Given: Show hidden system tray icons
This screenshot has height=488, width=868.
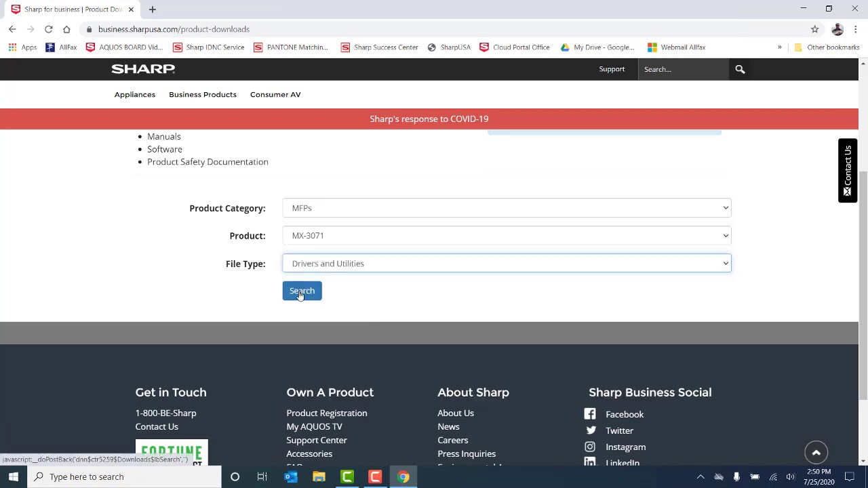Looking at the screenshot, I should 701,476.
